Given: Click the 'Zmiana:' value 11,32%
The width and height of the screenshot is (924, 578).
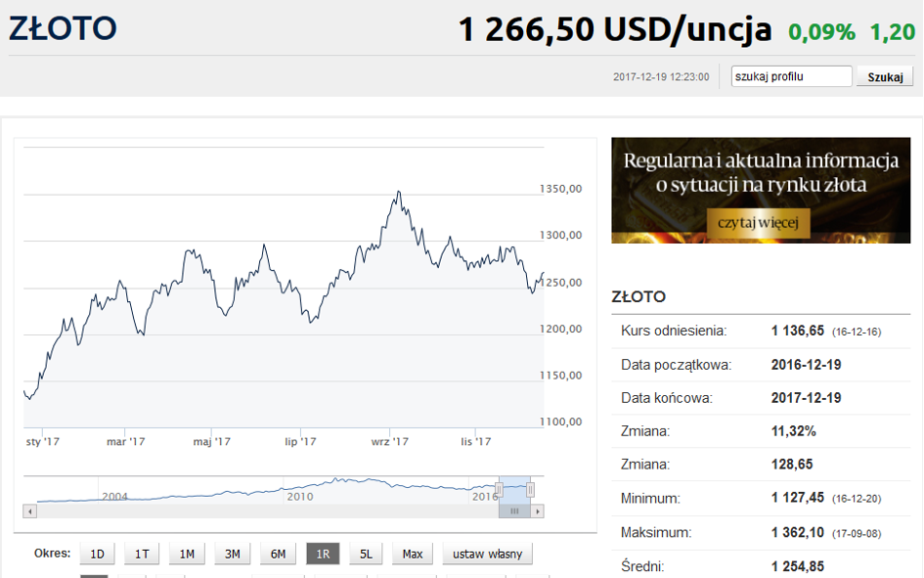Looking at the screenshot, I should pyautogui.click(x=794, y=431).
